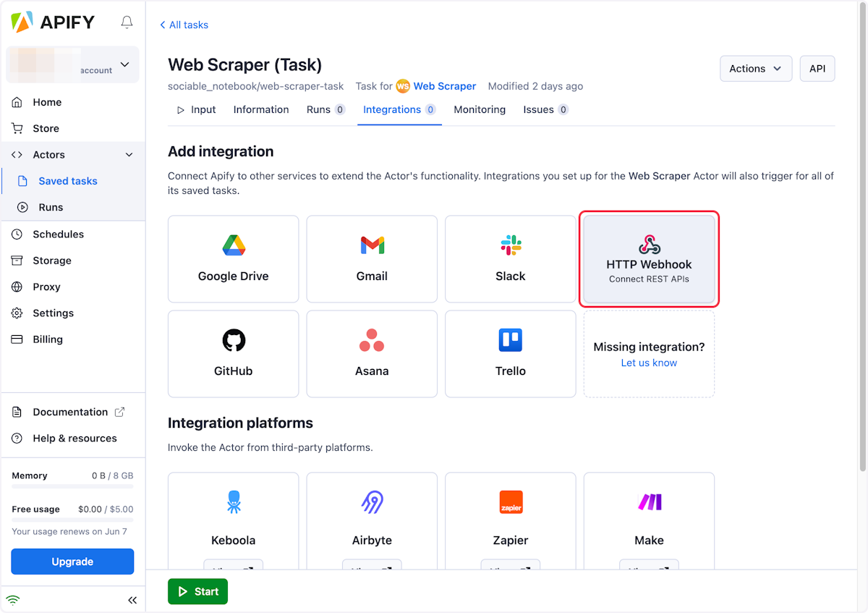Click the Settings gear icon
This screenshot has height=613, width=868.
17,313
